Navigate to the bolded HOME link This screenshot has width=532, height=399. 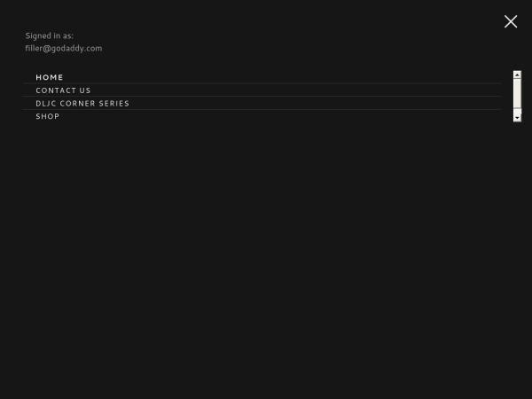point(50,77)
